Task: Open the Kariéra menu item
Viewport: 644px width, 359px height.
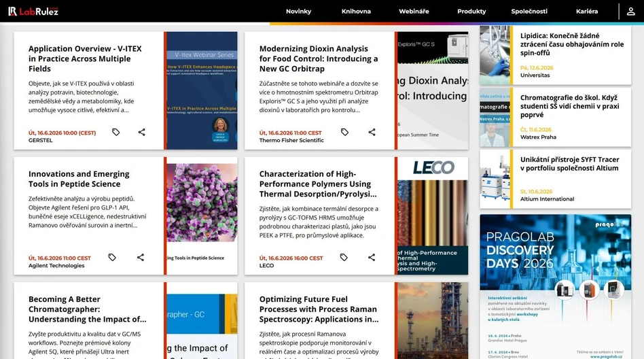Action: click(587, 12)
